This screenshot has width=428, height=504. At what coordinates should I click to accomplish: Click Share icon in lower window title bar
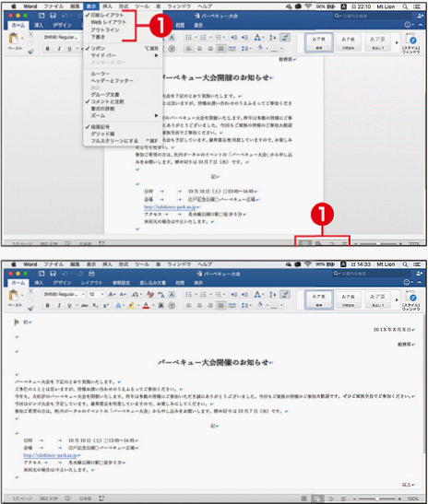coord(420,274)
